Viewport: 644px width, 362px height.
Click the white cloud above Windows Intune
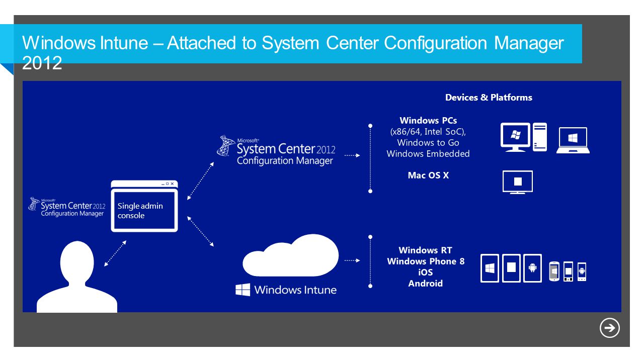tap(291, 255)
